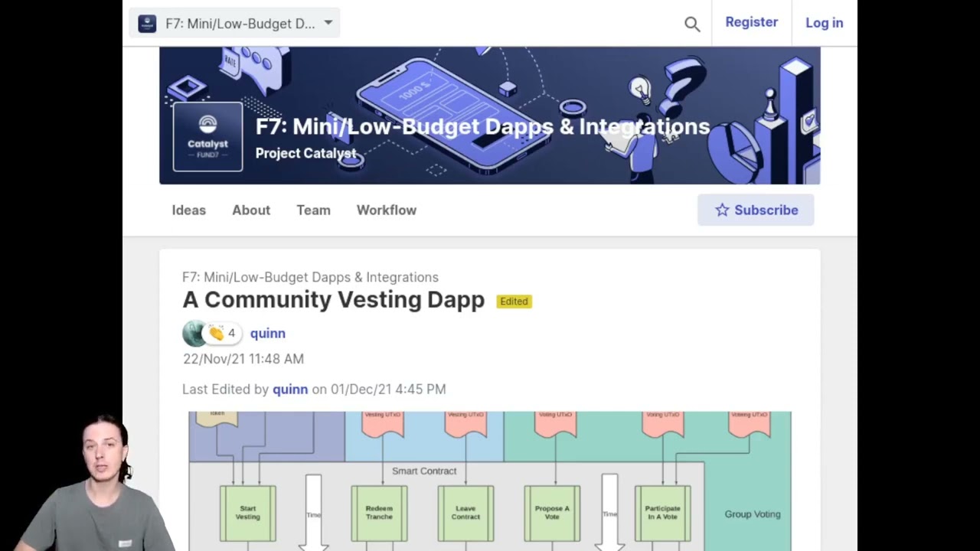Click the Redeem Tranche box in the diagram
The height and width of the screenshot is (551, 980).
click(x=379, y=513)
